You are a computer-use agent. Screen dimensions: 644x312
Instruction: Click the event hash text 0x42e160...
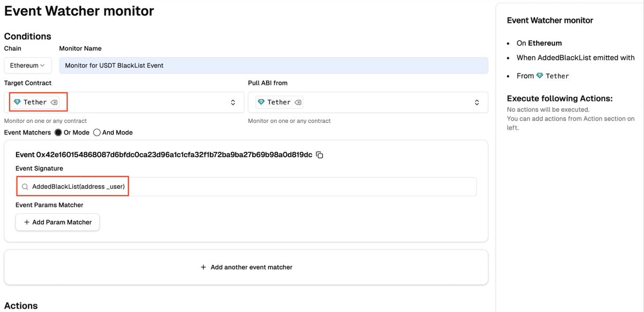pos(164,155)
